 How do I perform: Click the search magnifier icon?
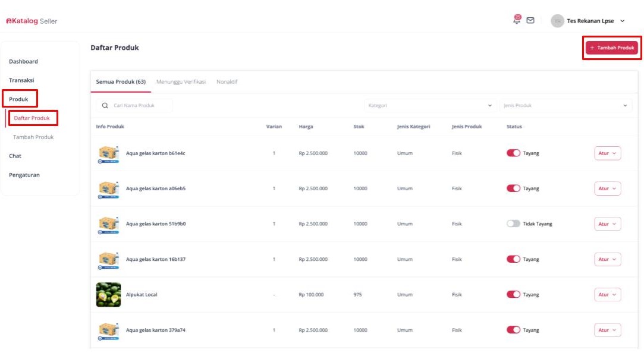[105, 105]
